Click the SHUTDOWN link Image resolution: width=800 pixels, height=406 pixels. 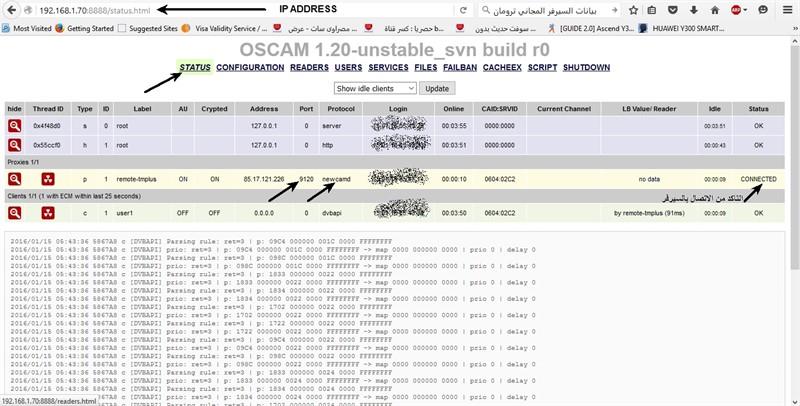tap(586, 67)
